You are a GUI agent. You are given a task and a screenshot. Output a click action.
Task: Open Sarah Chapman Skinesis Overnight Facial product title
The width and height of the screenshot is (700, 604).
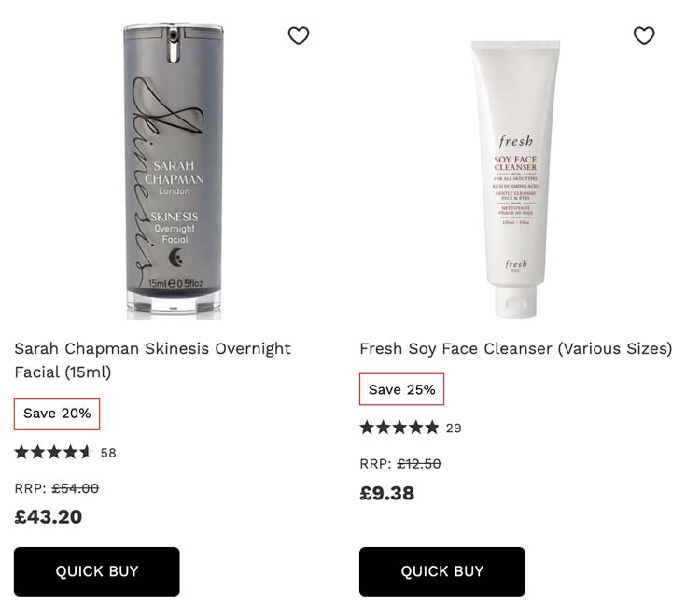152,359
